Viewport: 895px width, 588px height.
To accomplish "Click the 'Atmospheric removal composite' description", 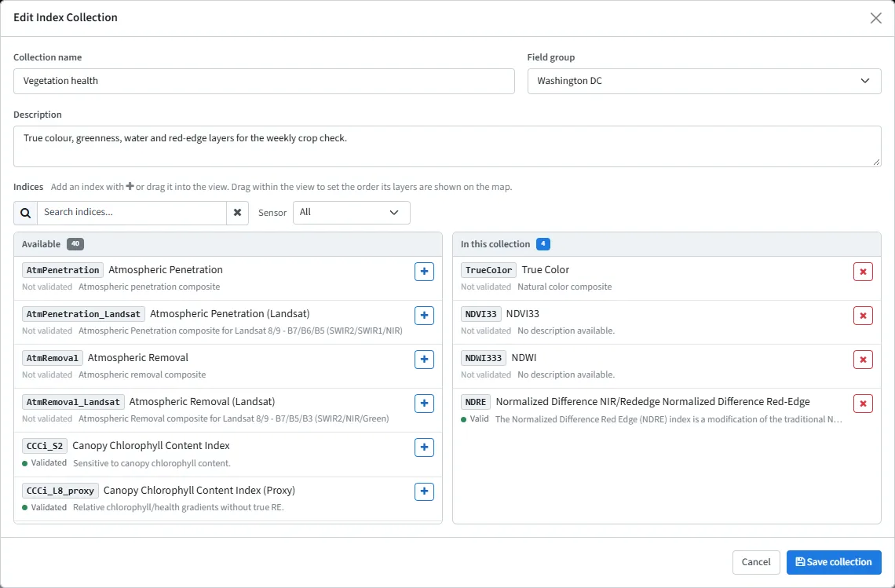I will [142, 374].
